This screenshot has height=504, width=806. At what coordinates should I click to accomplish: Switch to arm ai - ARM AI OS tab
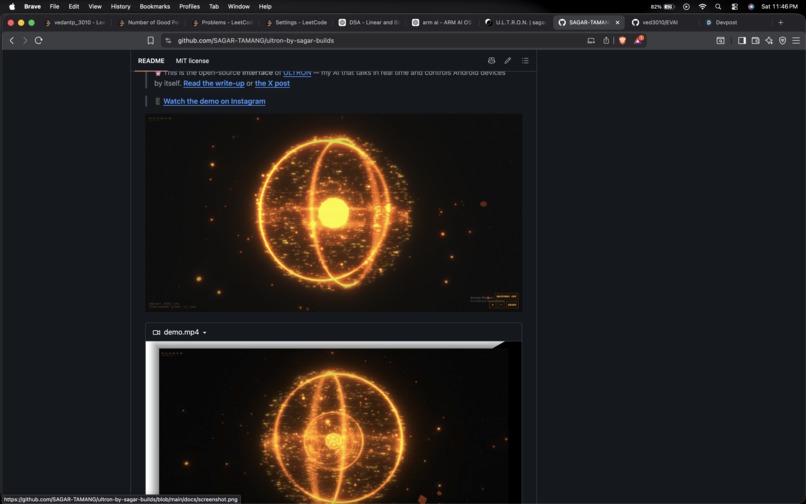(443, 23)
